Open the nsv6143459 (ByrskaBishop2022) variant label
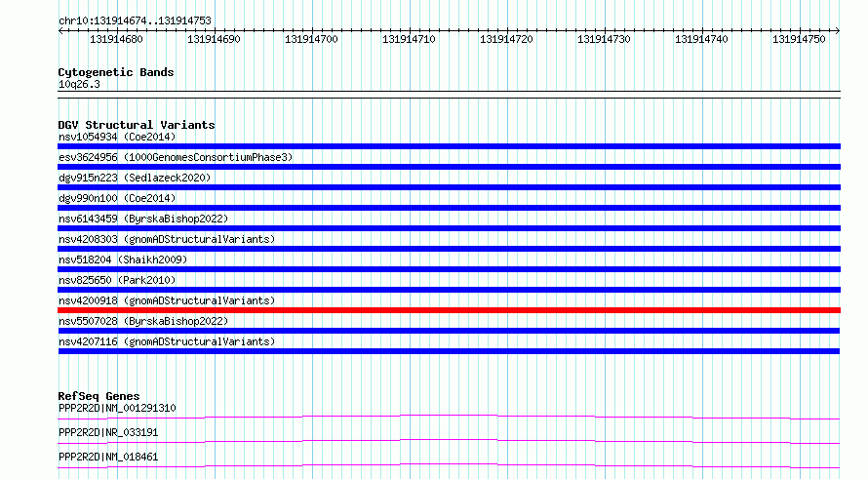Viewport: 868px width, 479px height. coord(143,219)
